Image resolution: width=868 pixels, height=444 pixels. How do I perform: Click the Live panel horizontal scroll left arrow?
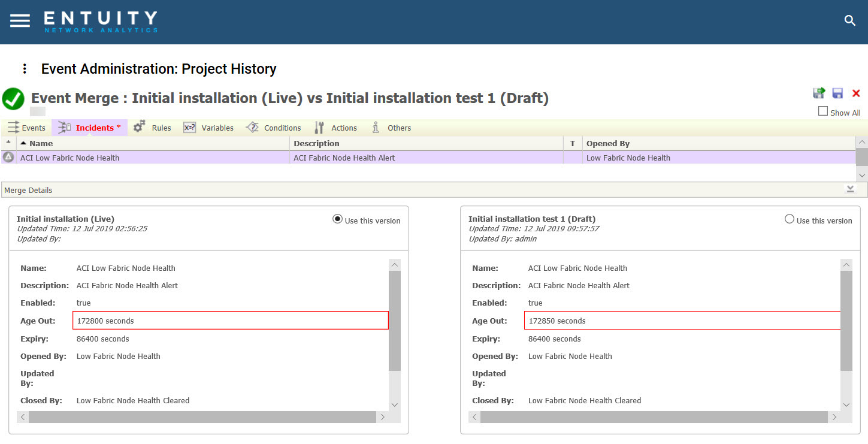(x=23, y=417)
